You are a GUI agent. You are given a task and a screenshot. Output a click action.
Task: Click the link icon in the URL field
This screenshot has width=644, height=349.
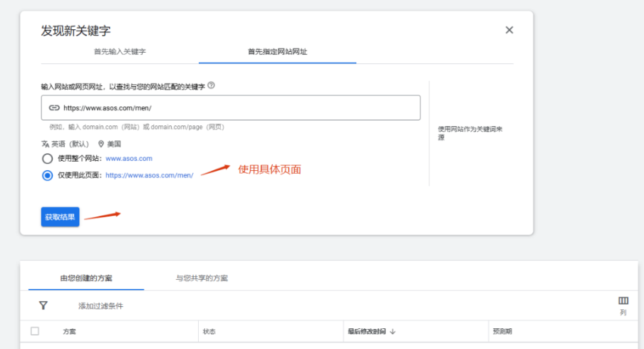point(54,108)
